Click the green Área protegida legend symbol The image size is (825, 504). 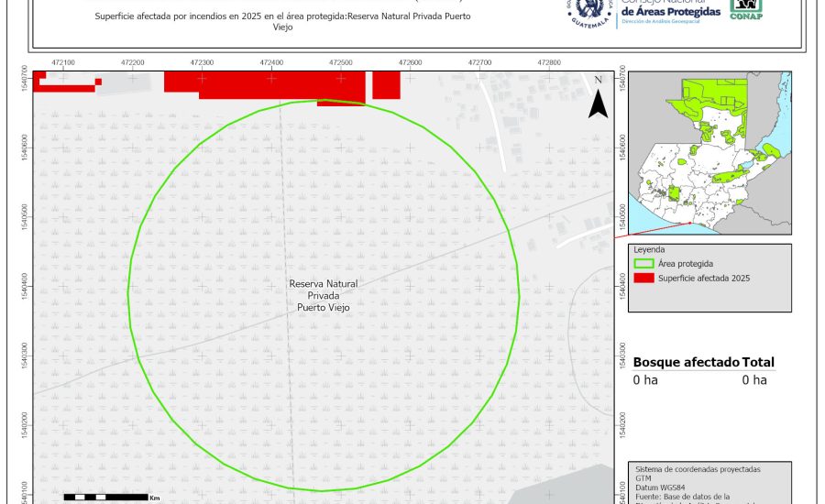tap(646, 263)
